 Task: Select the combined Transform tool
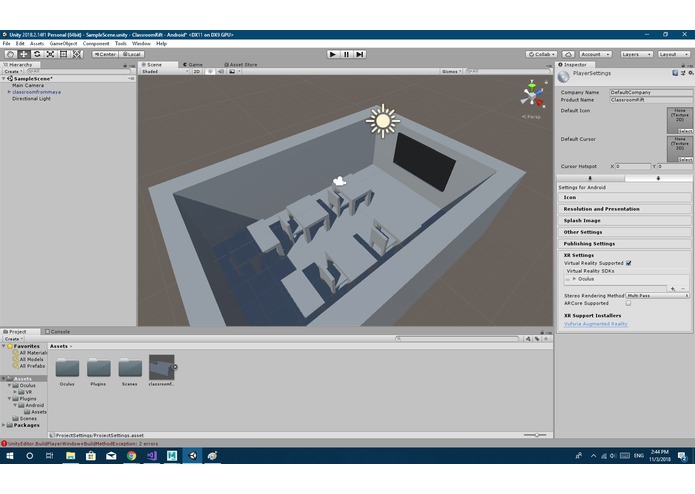pos(77,54)
